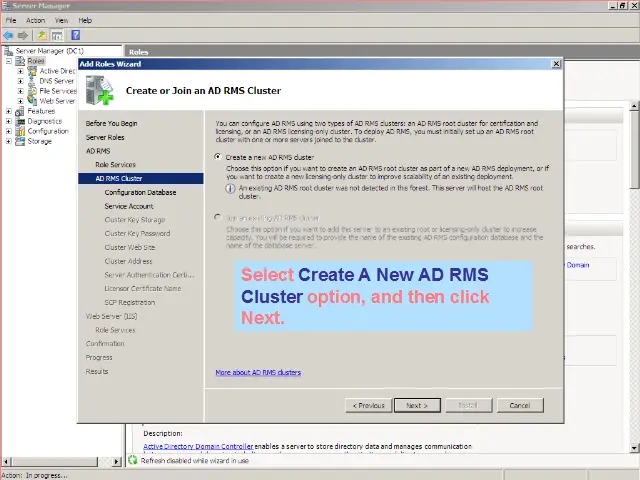Click the Forward arrow toolbar icon
This screenshot has height=480, width=640.
click(x=22, y=36)
